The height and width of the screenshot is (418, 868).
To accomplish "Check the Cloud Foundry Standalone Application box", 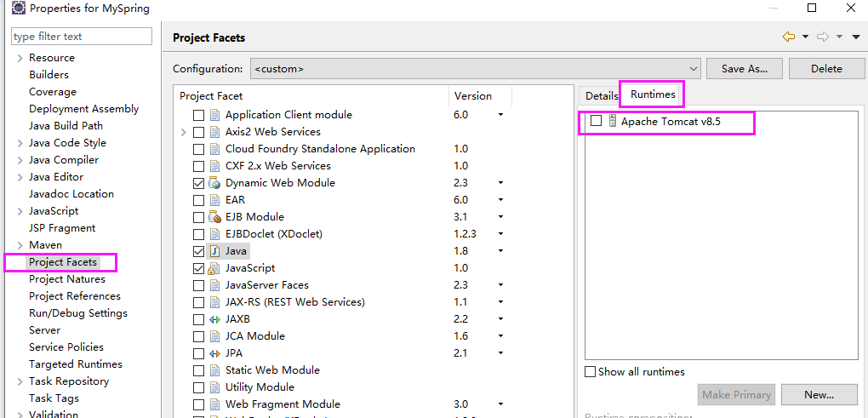I will 198,149.
